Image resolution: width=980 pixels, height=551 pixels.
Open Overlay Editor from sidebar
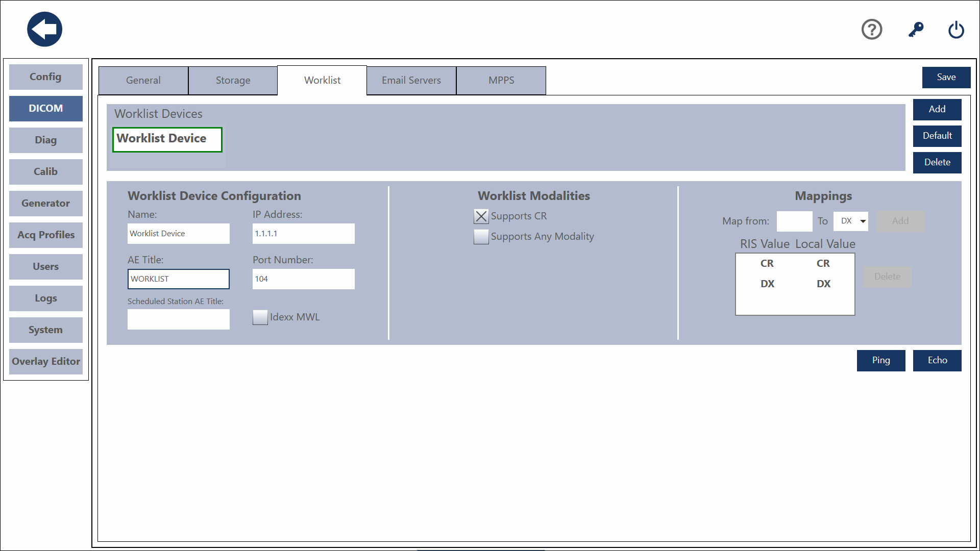point(46,362)
